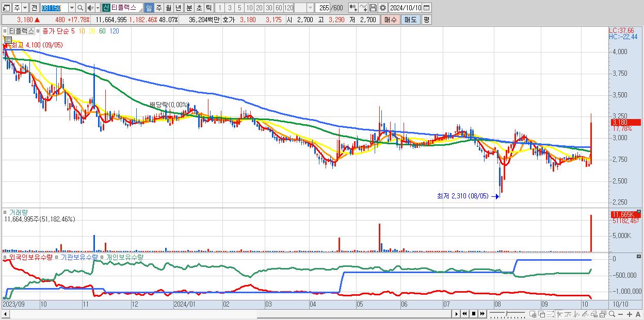Viewport: 644px width, 320px height.
Task: Click the 평 button
Action: pos(426,20)
